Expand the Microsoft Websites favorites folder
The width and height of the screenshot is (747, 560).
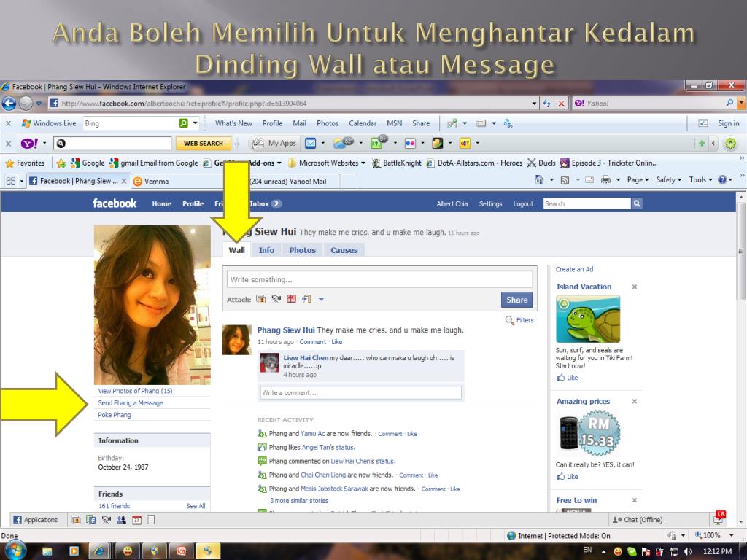click(x=327, y=163)
